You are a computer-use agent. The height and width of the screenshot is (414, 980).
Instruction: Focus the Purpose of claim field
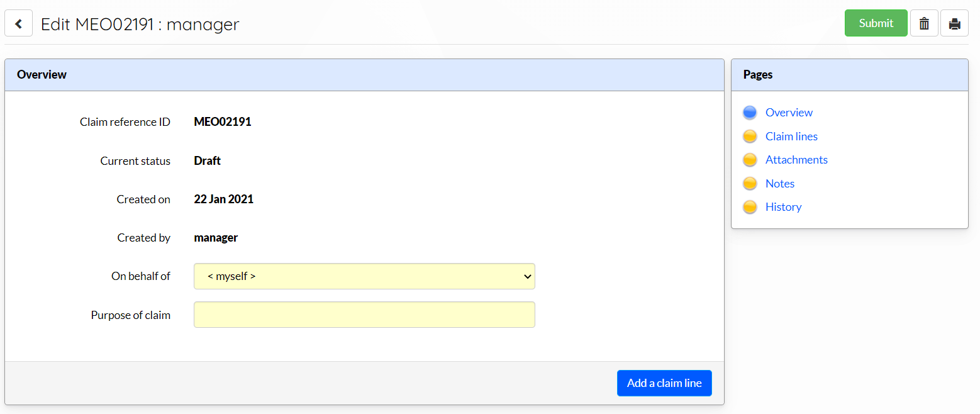364,315
